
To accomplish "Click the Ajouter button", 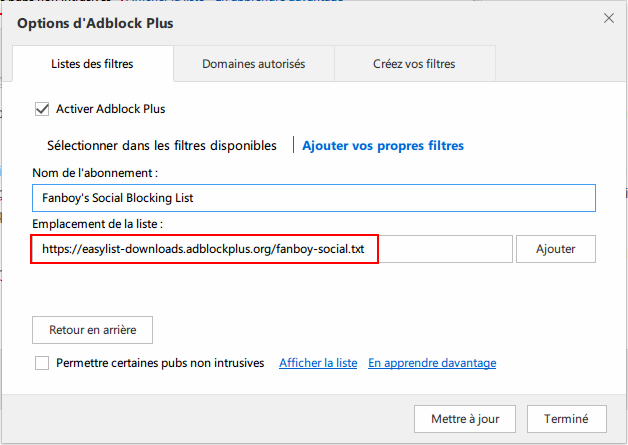I will [556, 249].
